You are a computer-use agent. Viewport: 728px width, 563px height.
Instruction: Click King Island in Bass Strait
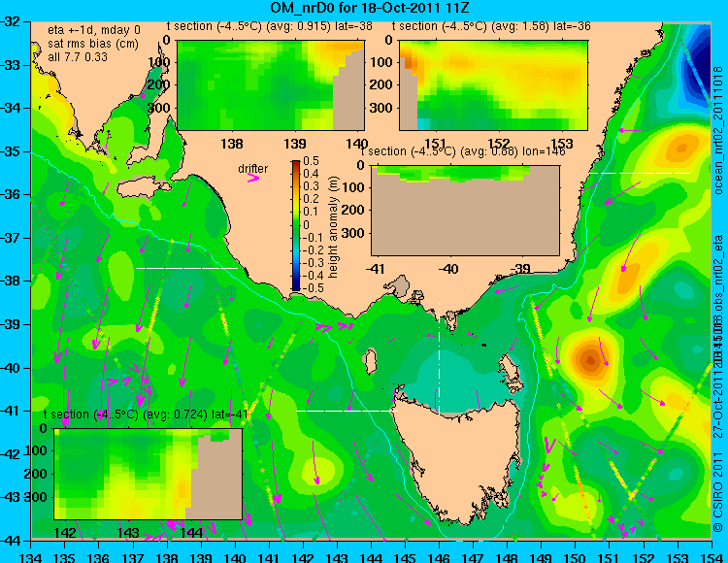[370, 361]
